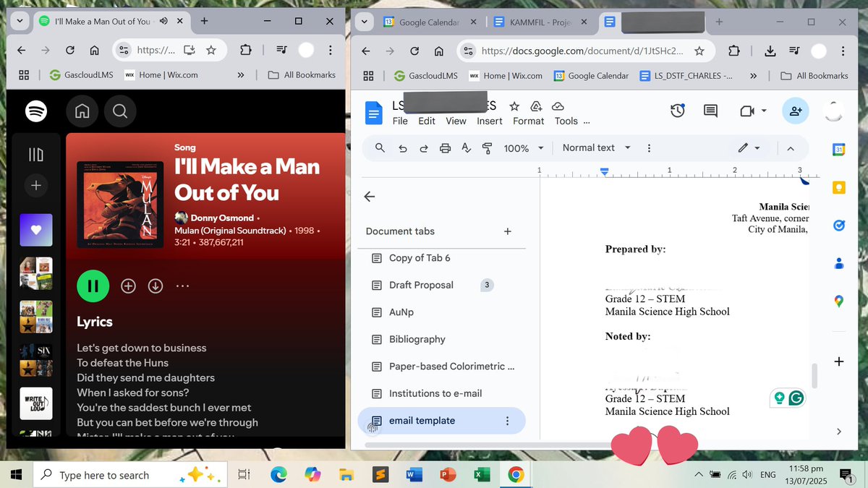Open the Write Out Loud playlist thumbnail

click(x=35, y=403)
